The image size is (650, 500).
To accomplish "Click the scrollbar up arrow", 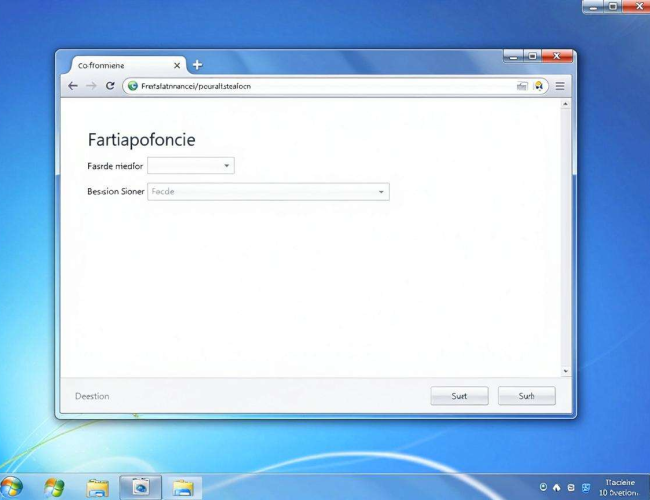I will pos(565,104).
